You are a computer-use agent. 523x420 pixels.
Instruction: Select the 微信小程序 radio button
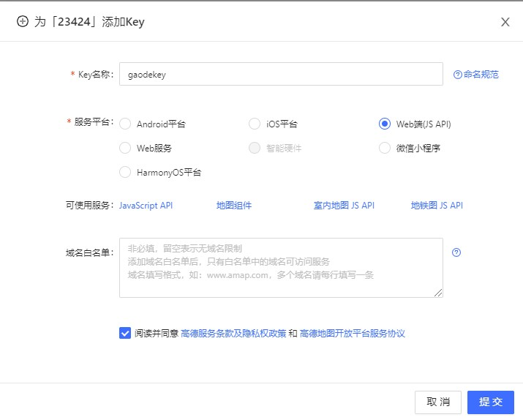[384, 148]
